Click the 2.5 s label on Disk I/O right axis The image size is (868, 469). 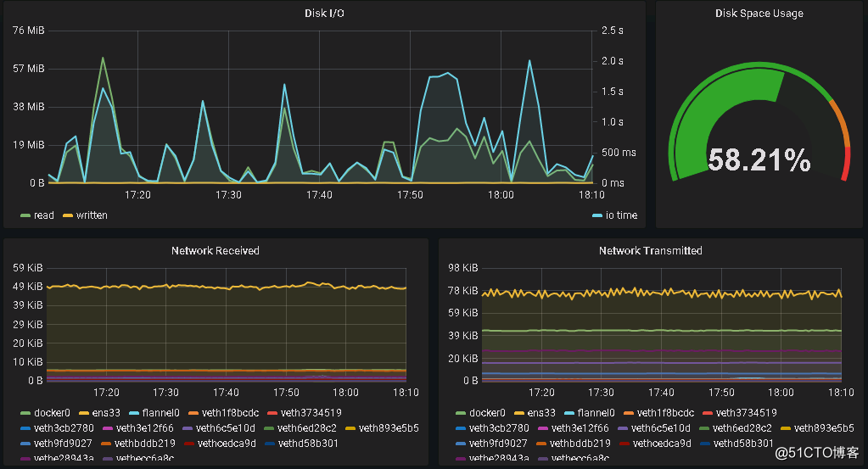613,31
